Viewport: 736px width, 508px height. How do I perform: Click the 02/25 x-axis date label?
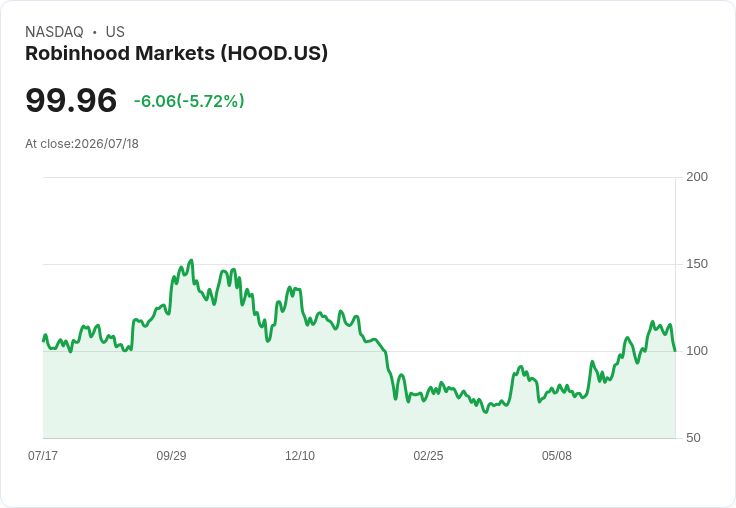click(x=428, y=455)
